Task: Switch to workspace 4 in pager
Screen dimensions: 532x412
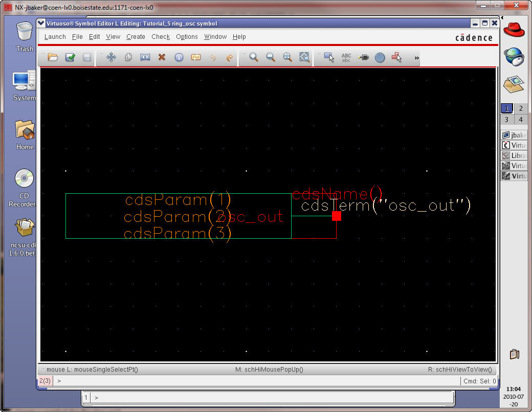Action: click(x=521, y=120)
